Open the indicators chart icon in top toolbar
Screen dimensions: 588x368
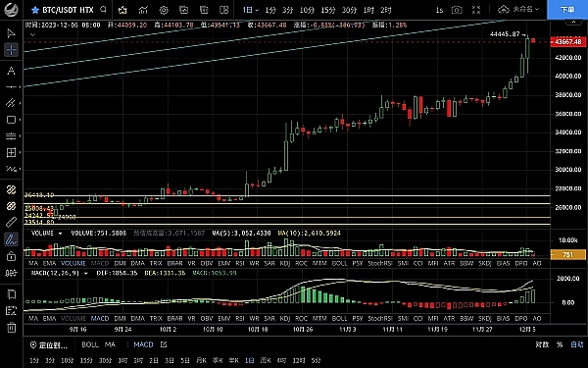[143, 10]
